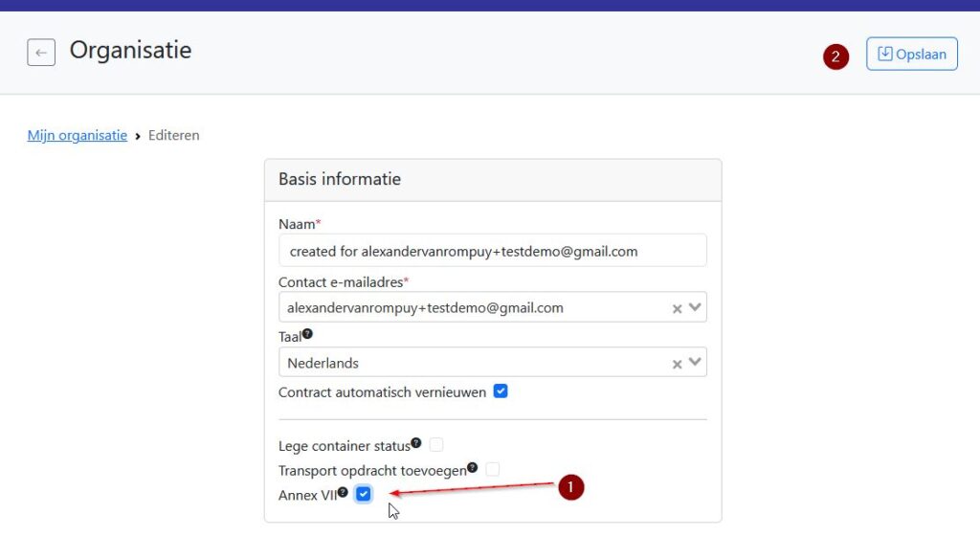Enable Transport opdracht toevoegen checkbox

tap(492, 470)
